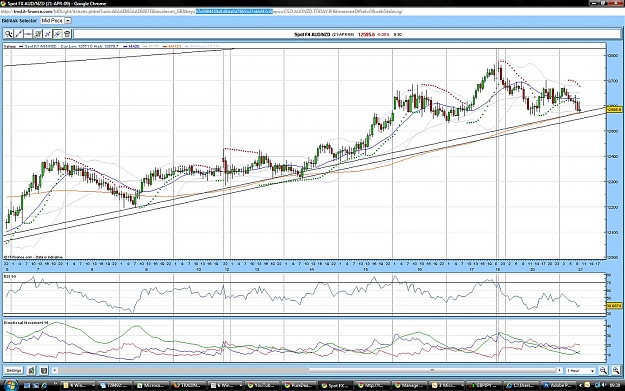The image size is (625, 391).
Task: Switch to the Spot FX taskbar button
Action: 337,385
